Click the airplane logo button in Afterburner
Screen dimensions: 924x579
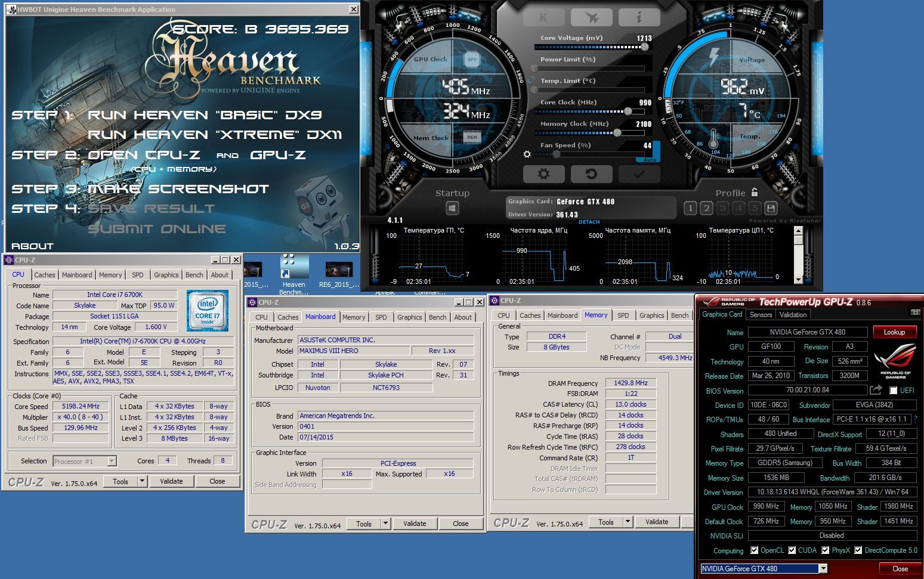pos(592,17)
